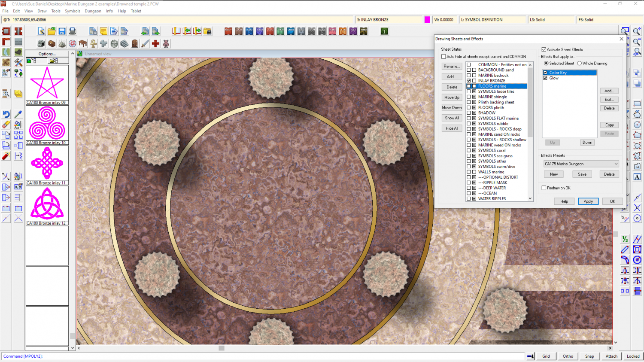Select the red cross symbol icon

155,44
